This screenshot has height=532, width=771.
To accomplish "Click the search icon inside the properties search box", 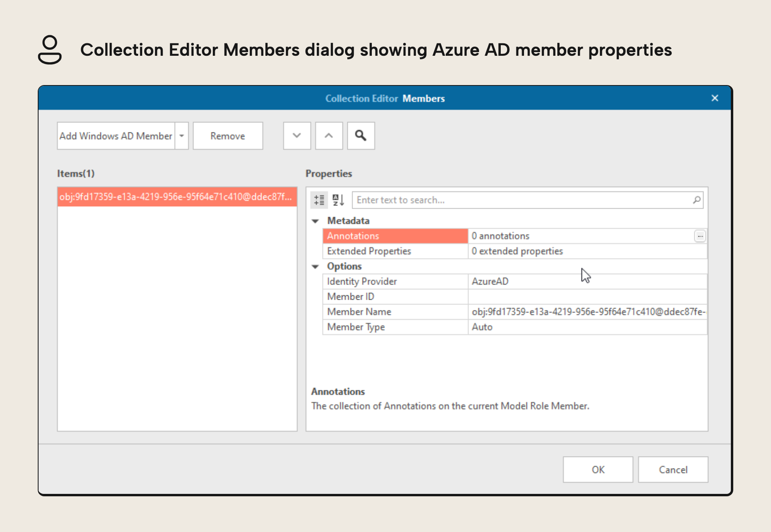I will (697, 200).
